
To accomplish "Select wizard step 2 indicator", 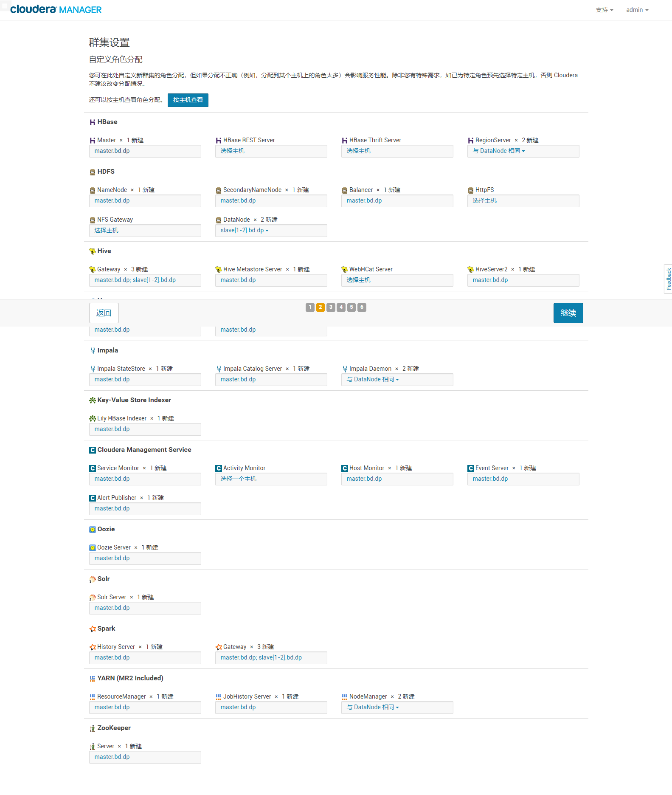I will 321,307.
